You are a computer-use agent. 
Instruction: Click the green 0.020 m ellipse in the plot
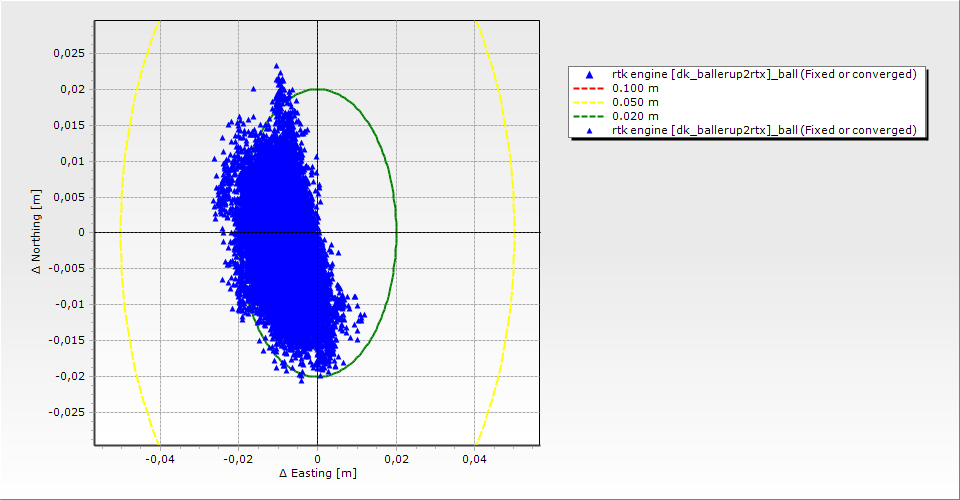[x=396, y=233]
